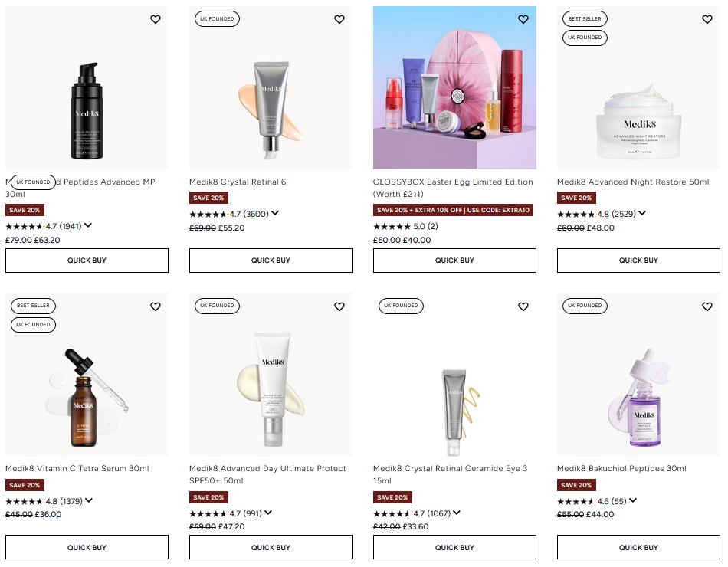Click the SAVE 20% badge on Bakuchiol Peptides
The image size is (728, 567).
(576, 485)
